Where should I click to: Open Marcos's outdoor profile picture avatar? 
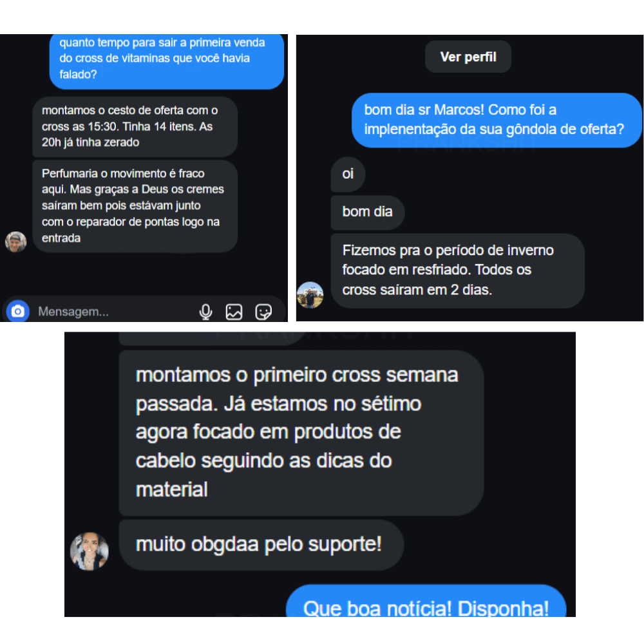(x=310, y=295)
